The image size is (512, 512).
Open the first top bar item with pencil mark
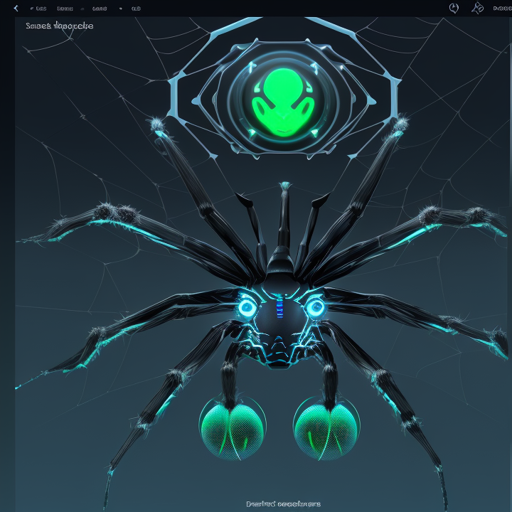pyautogui.click(x=38, y=9)
